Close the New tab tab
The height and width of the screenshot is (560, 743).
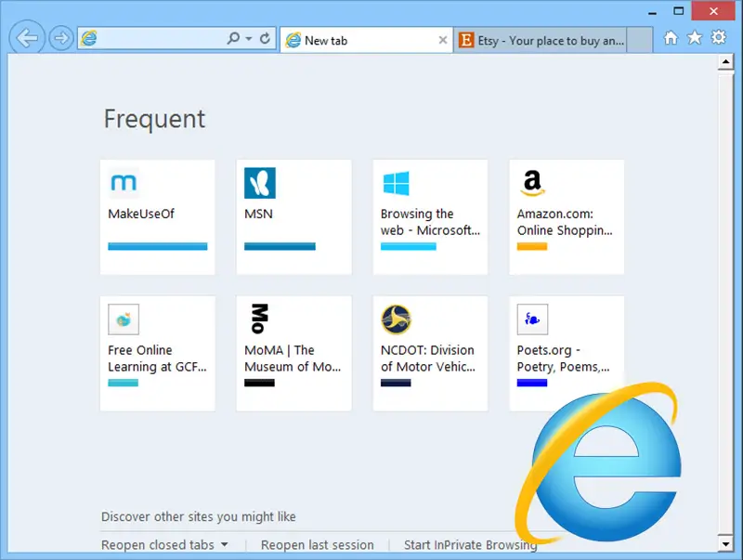tap(443, 40)
